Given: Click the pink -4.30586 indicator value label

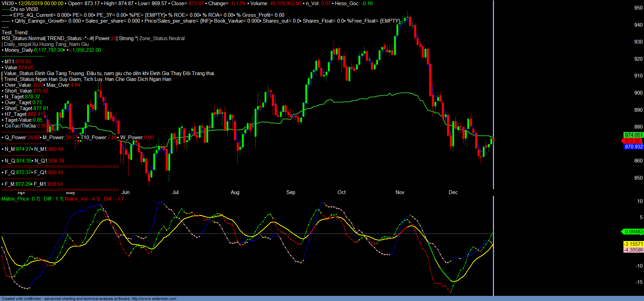Looking at the screenshot, I should click(x=633, y=250).
